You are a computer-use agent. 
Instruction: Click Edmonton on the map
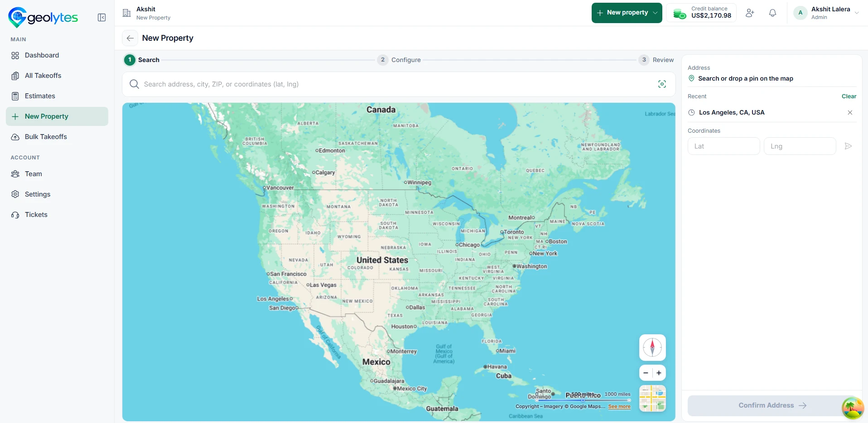(x=331, y=150)
